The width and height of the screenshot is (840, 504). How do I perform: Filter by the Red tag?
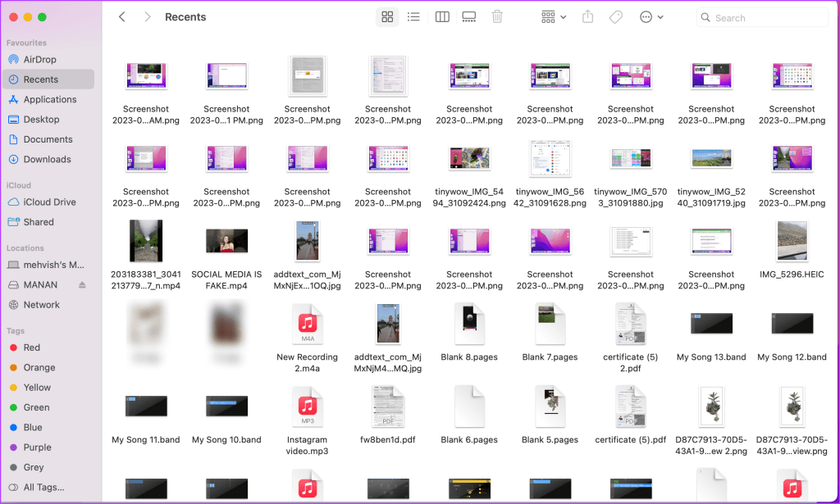pyautogui.click(x=48, y=347)
